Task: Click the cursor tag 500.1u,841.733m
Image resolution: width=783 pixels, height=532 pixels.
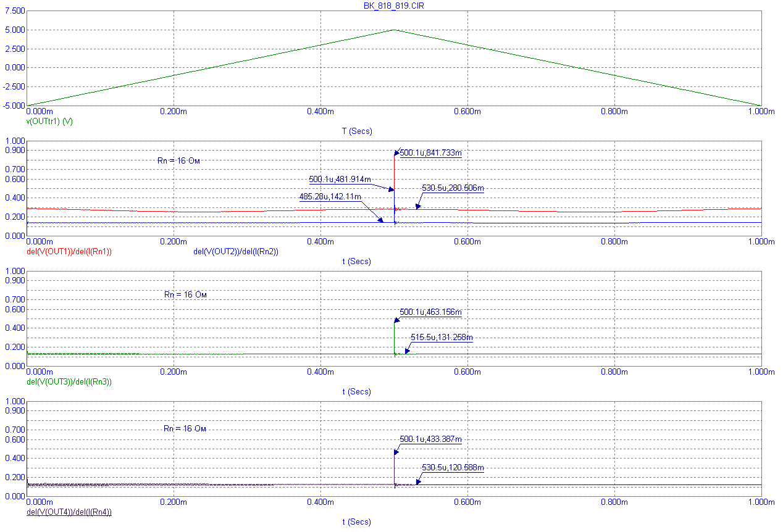Action: click(431, 153)
